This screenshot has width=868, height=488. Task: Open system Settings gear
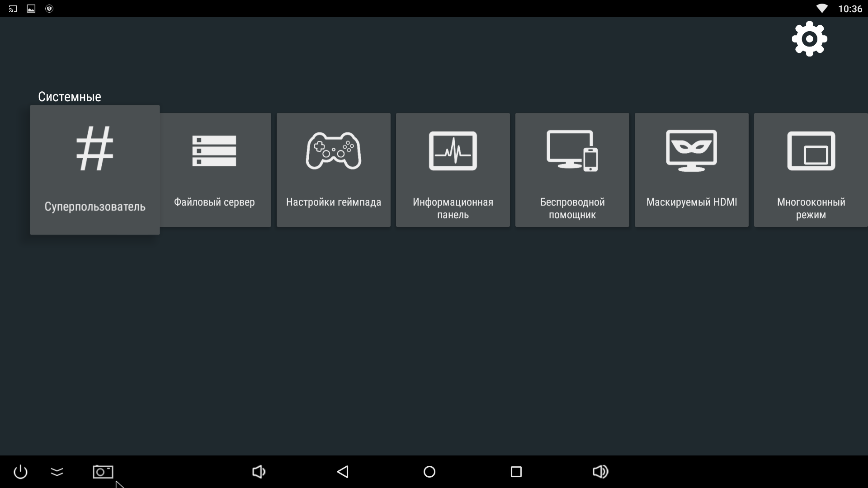coord(810,39)
